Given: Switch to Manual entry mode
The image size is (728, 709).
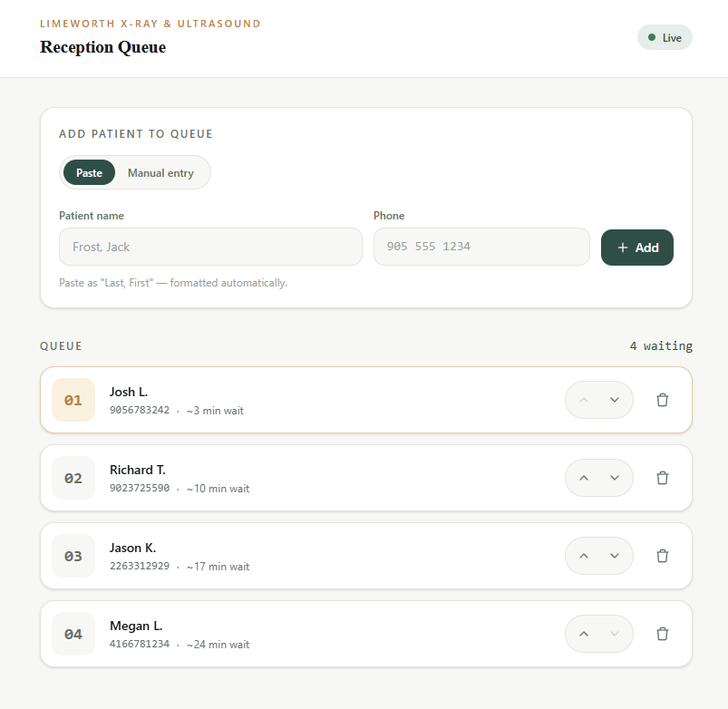Looking at the screenshot, I should [x=160, y=173].
